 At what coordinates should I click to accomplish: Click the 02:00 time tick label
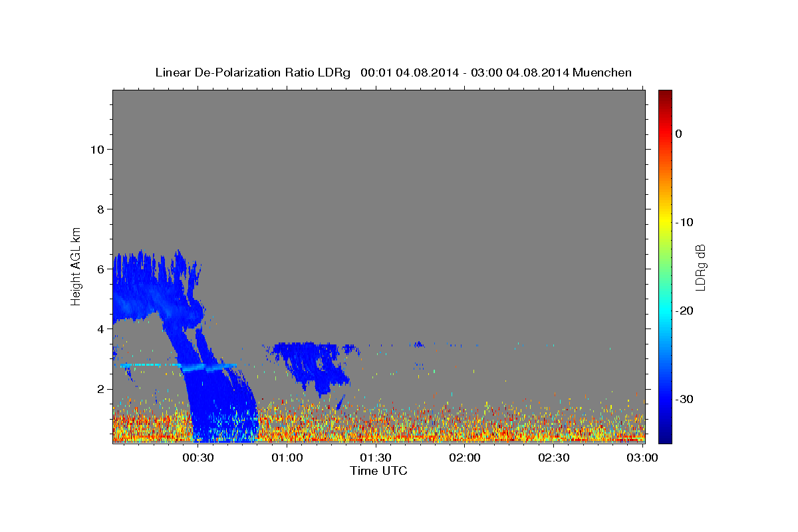[465, 458]
